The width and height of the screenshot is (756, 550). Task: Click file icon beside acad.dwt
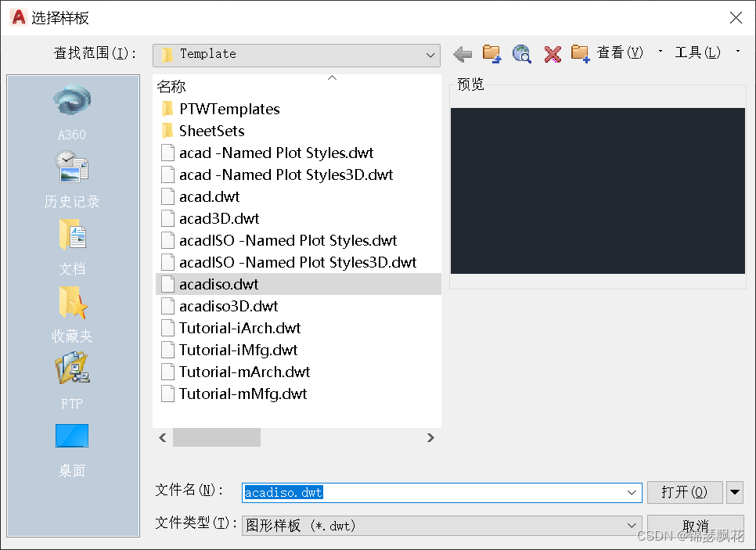coord(167,196)
